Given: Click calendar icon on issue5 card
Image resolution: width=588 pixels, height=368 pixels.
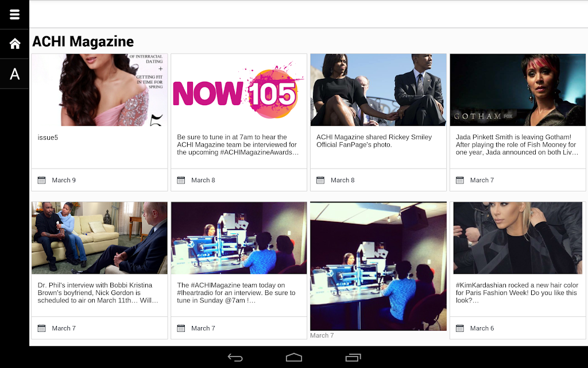Looking at the screenshot, I should tap(41, 180).
